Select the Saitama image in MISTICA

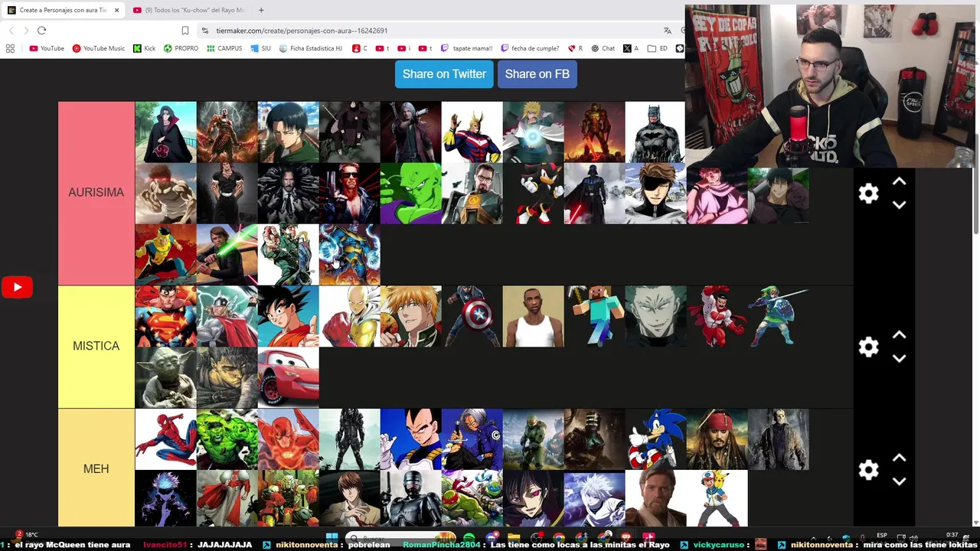click(349, 316)
